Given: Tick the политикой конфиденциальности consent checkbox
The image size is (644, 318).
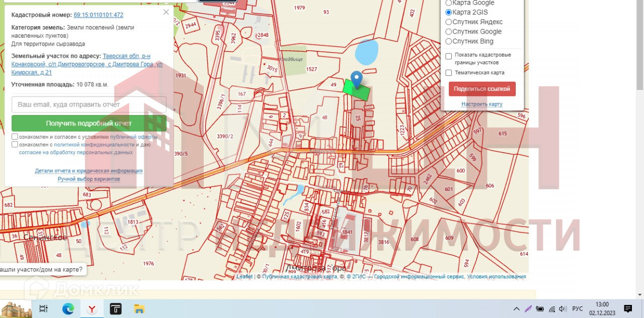Looking at the screenshot, I should tap(15, 144).
